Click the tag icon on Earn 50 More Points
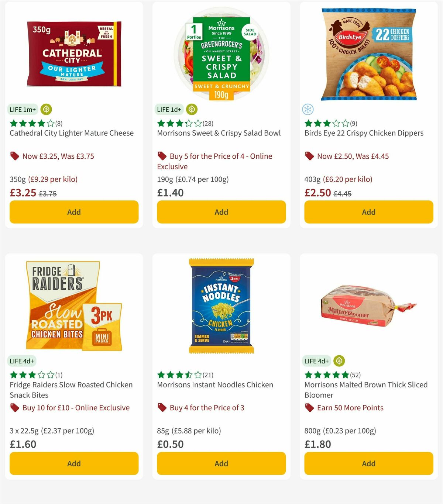 tap(309, 408)
